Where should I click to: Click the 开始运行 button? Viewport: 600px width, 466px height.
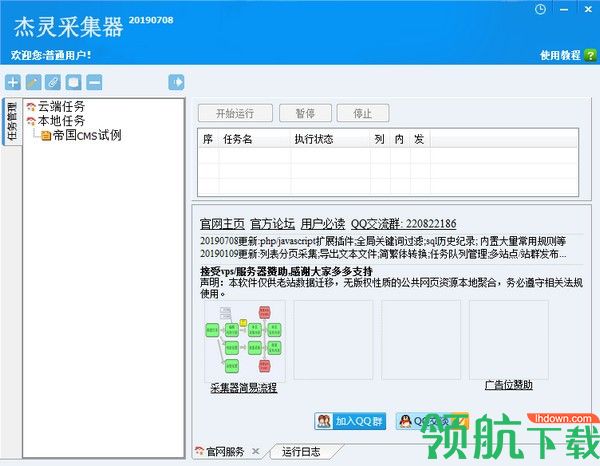click(235, 113)
